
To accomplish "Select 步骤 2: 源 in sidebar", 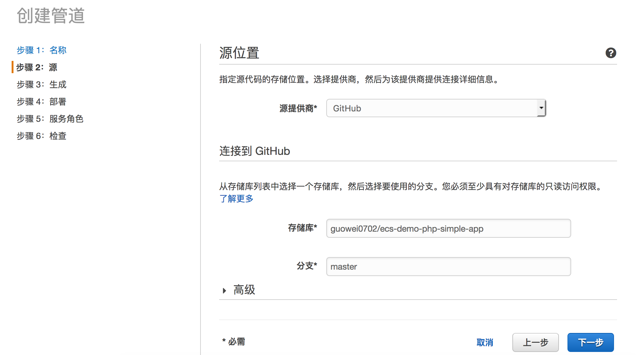I will tap(37, 67).
